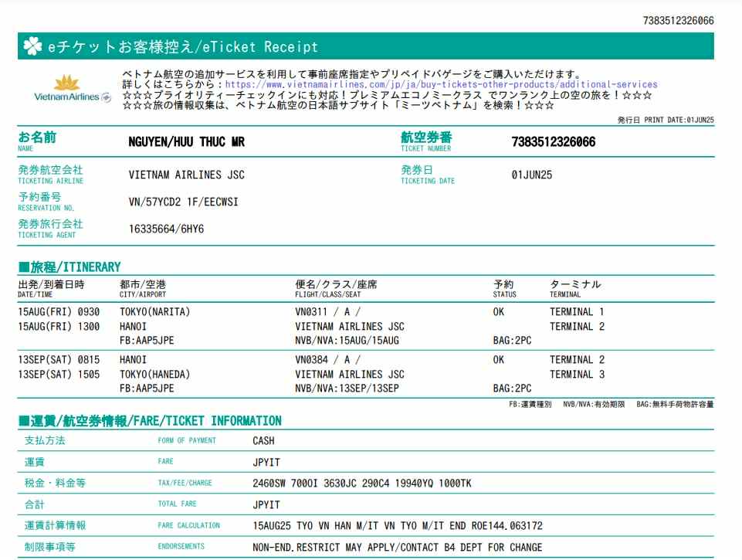
Task: Click TOKYO(NARITA) departure airport
Action: (x=154, y=312)
